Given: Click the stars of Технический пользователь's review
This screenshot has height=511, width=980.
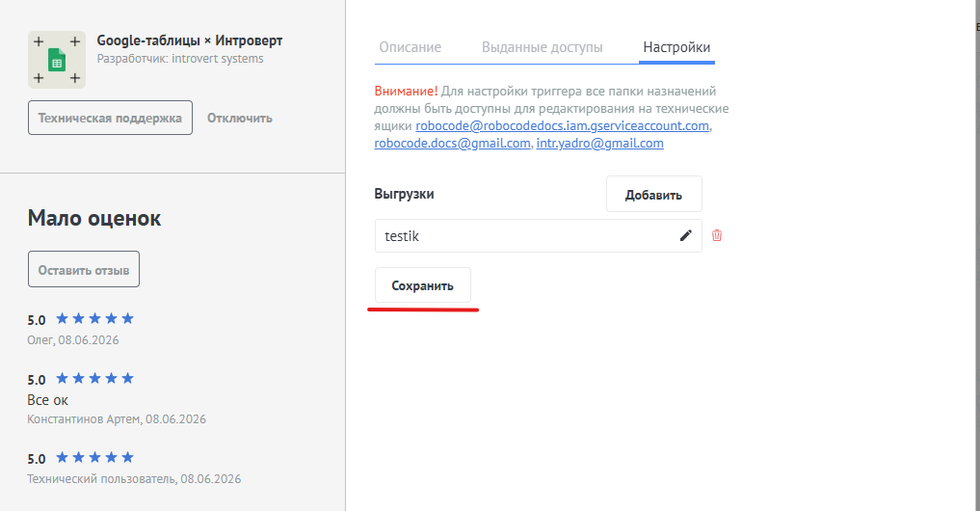Looking at the screenshot, I should (x=95, y=458).
